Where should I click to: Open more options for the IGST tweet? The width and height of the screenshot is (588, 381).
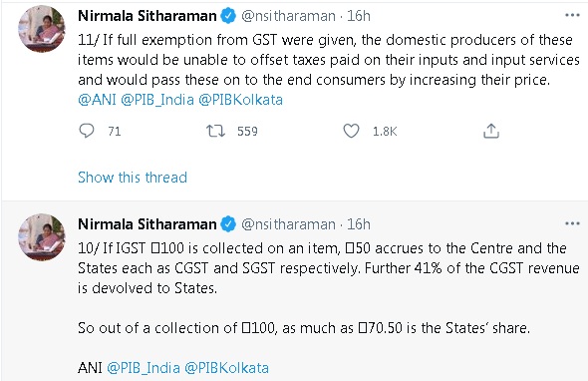(572, 223)
